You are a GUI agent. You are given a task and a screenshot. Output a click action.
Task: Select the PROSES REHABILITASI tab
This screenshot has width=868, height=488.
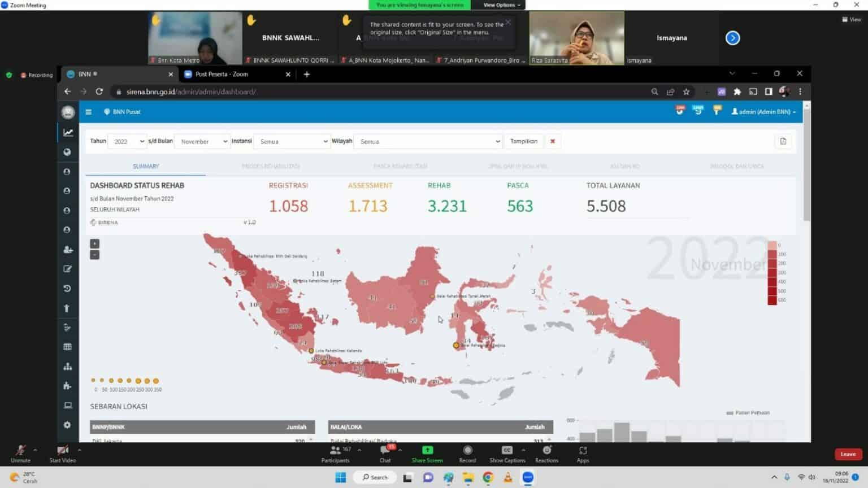pyautogui.click(x=271, y=166)
